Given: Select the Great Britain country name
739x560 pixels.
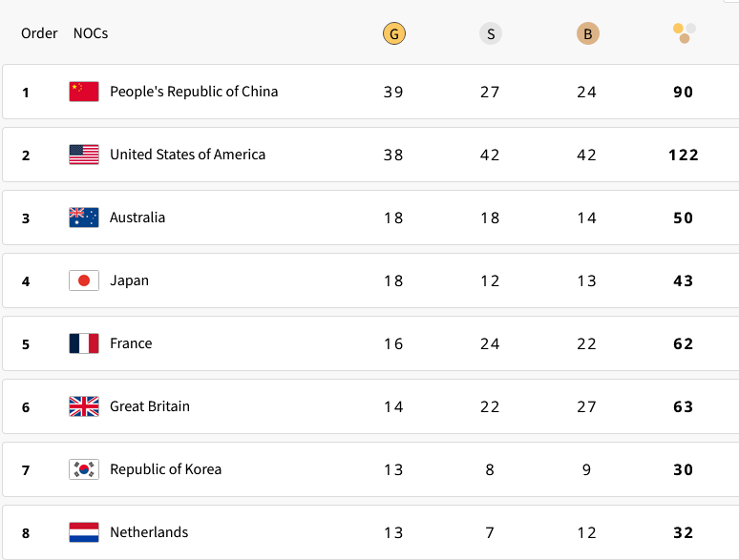Looking at the screenshot, I should pos(150,406).
